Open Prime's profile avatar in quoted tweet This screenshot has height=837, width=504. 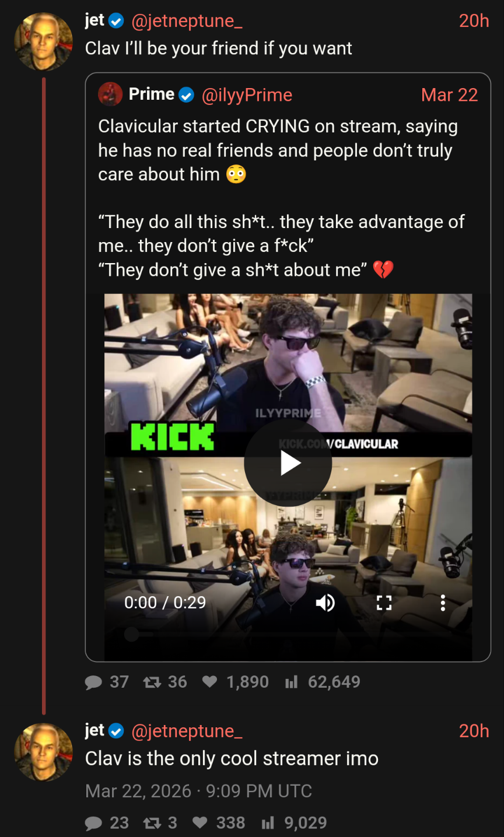coord(110,94)
